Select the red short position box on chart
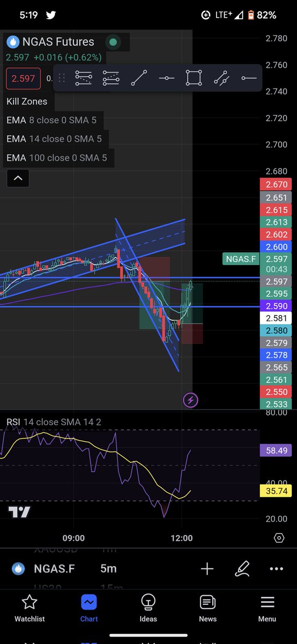The image size is (297, 644). [x=154, y=268]
